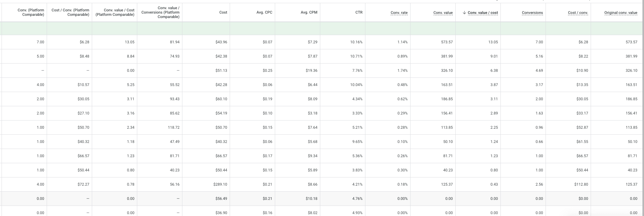Sort by Avg. CPC column header
The image size is (644, 216).
click(x=264, y=12)
